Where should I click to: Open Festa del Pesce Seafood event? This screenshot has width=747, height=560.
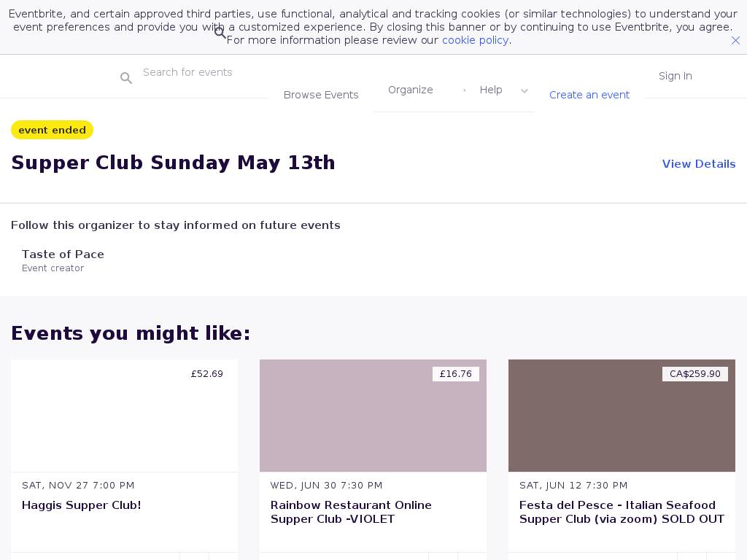(x=622, y=512)
